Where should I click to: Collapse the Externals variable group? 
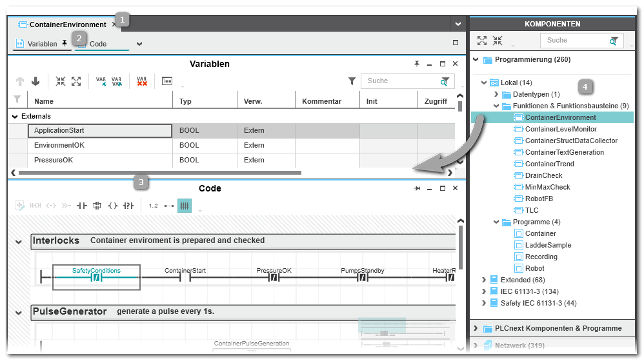point(15,117)
